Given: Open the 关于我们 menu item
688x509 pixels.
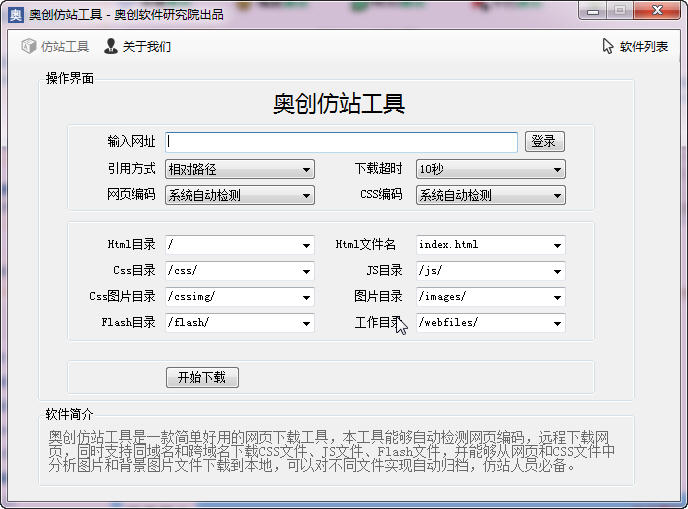Looking at the screenshot, I should coord(146,46).
